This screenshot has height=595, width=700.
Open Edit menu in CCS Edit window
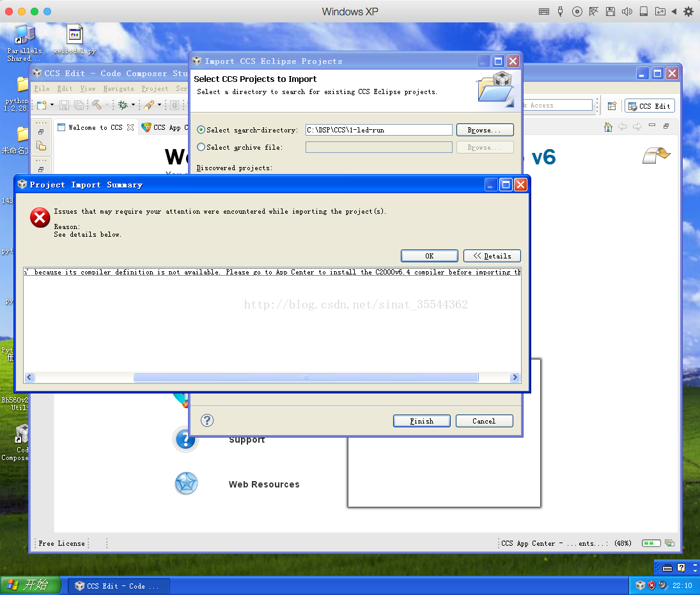click(x=65, y=88)
